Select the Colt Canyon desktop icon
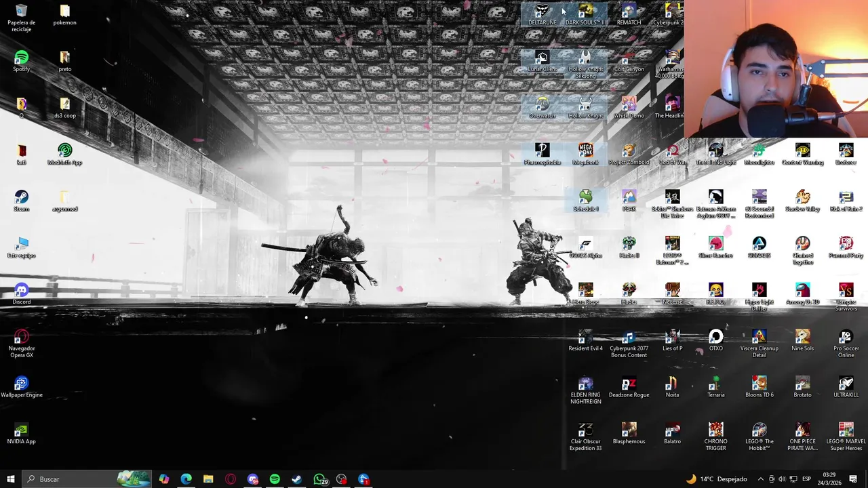Viewport: 868px width, 488px height. pos(629,61)
